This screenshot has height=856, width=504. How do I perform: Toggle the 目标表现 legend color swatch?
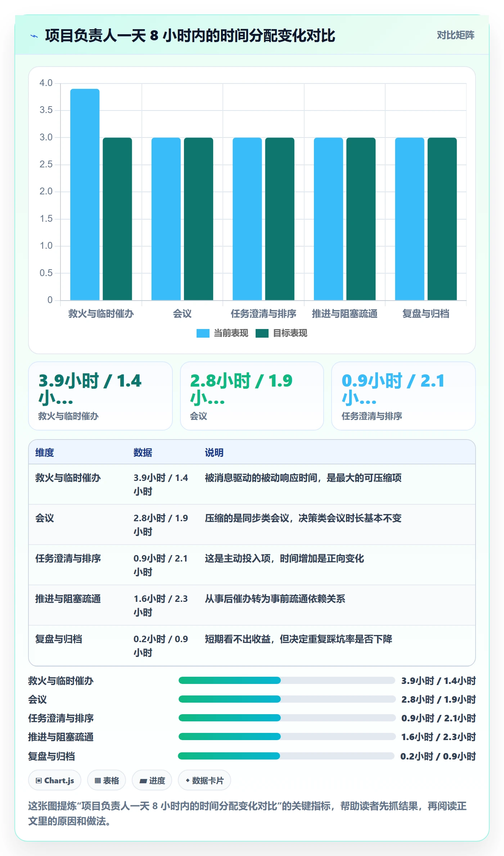pos(262,333)
